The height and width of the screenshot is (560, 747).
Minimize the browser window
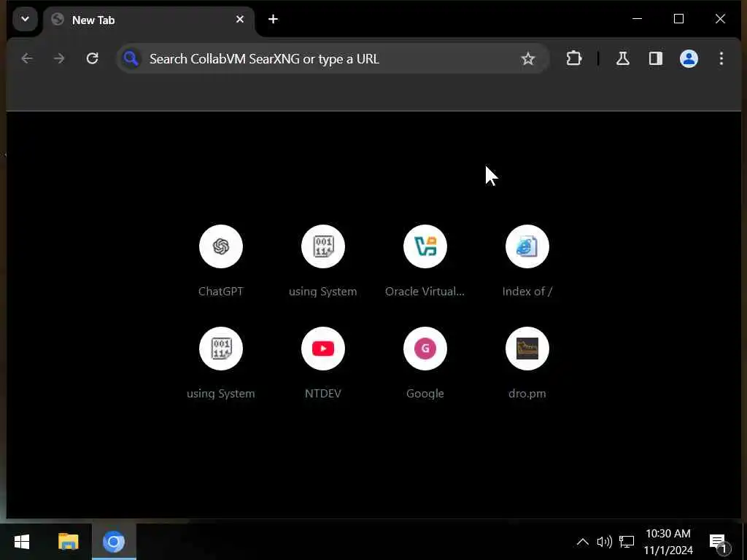click(x=637, y=19)
